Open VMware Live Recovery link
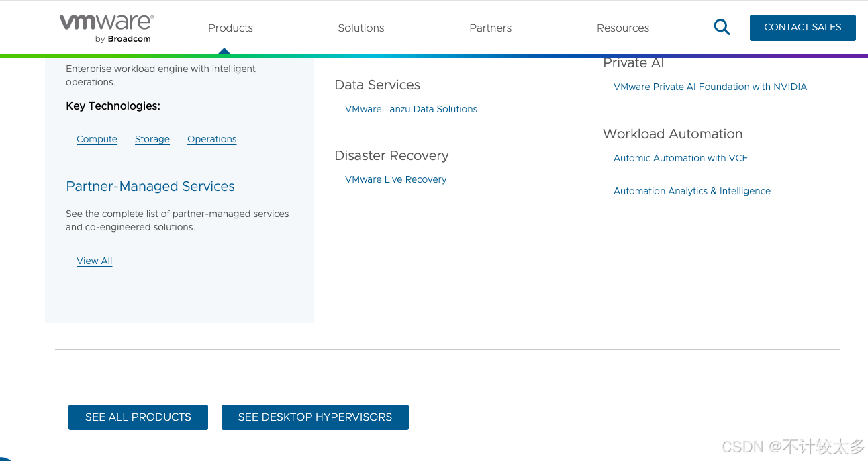 click(395, 179)
